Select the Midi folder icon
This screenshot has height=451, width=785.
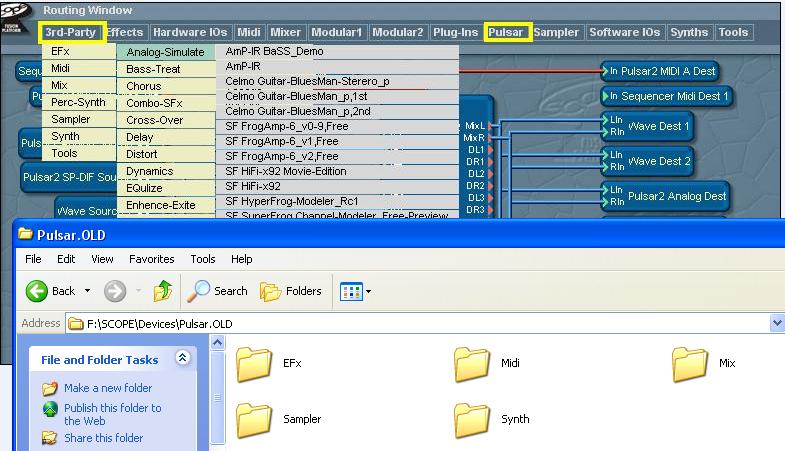point(472,364)
